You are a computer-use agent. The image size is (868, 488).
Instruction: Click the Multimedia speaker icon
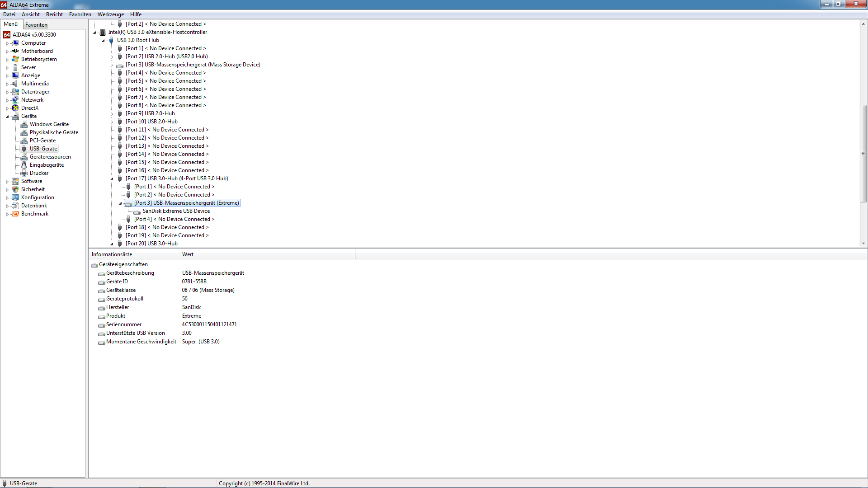tap(15, 84)
